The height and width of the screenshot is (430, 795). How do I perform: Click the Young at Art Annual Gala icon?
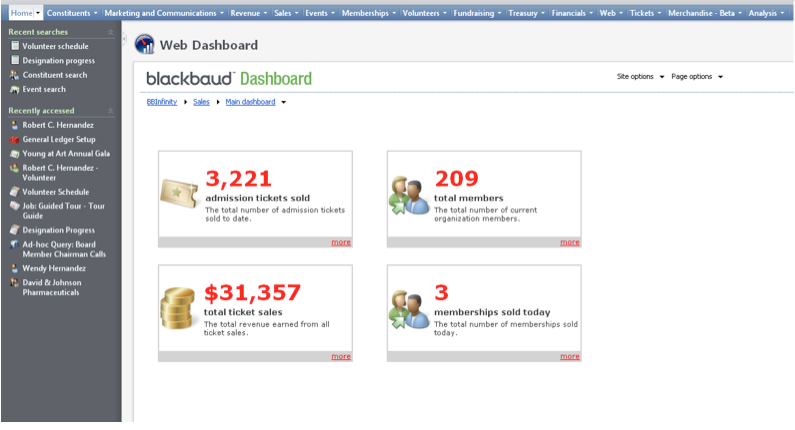pyautogui.click(x=15, y=153)
